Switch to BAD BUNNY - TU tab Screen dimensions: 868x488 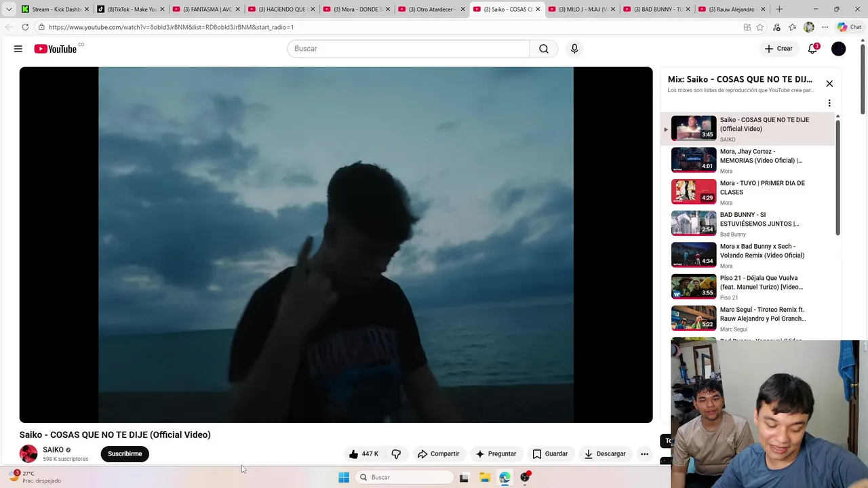pos(656,9)
